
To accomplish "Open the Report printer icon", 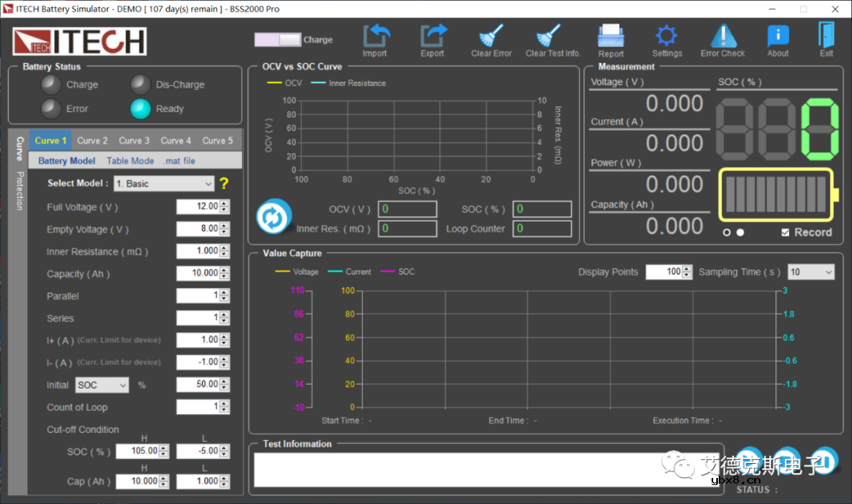I will pos(611,36).
